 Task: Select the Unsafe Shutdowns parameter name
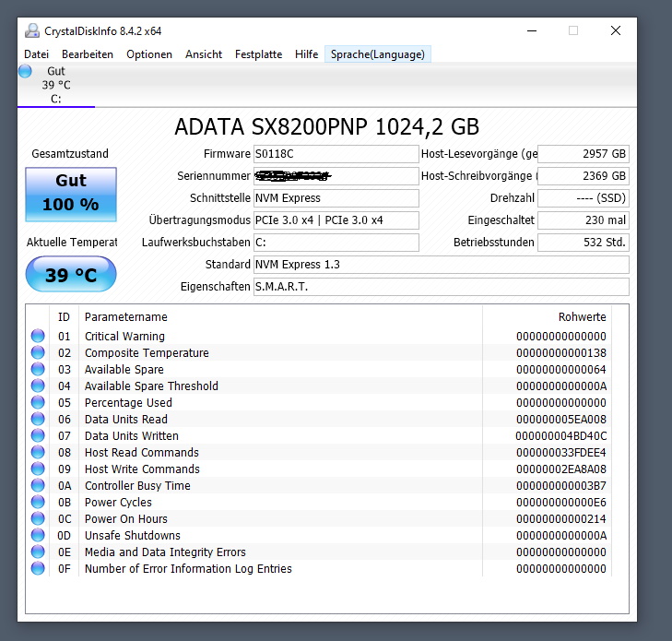(x=133, y=536)
